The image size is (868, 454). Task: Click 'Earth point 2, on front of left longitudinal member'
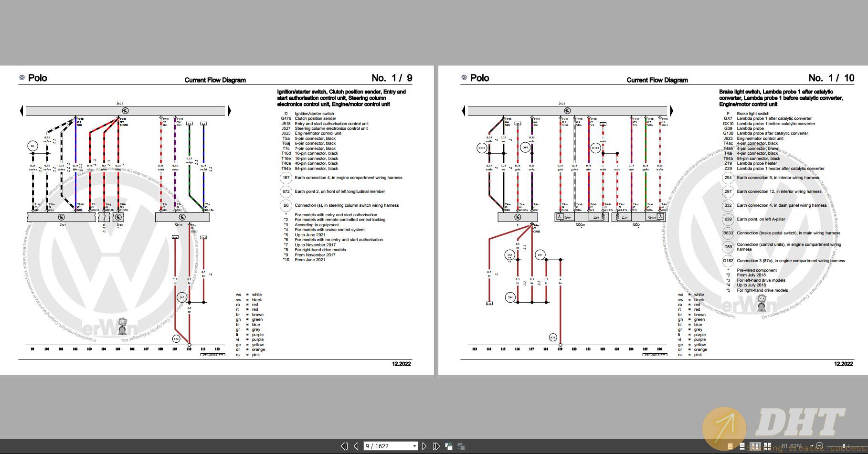click(339, 191)
